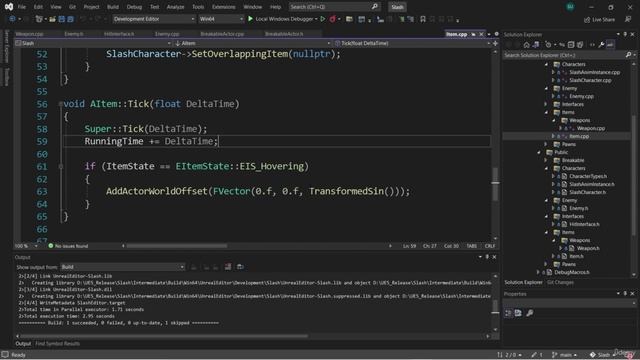Click No issues found indicator
The width and height of the screenshot is (640, 360).
[68, 246]
